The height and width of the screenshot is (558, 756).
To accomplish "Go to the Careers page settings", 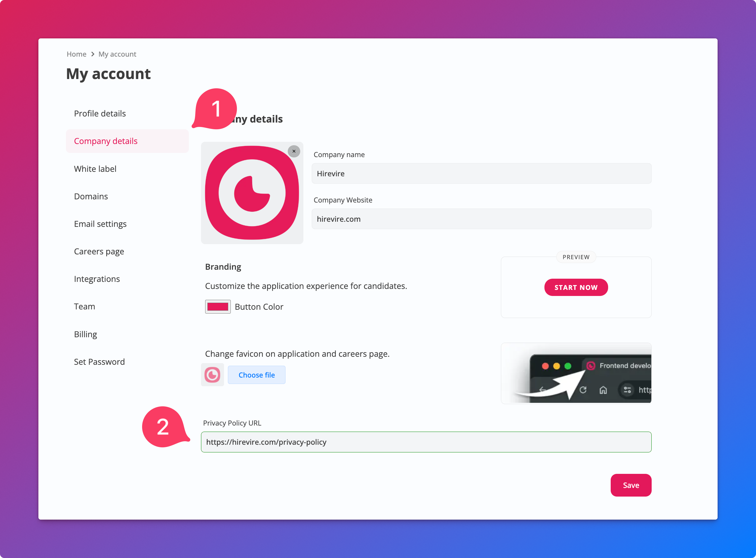I will (x=99, y=251).
